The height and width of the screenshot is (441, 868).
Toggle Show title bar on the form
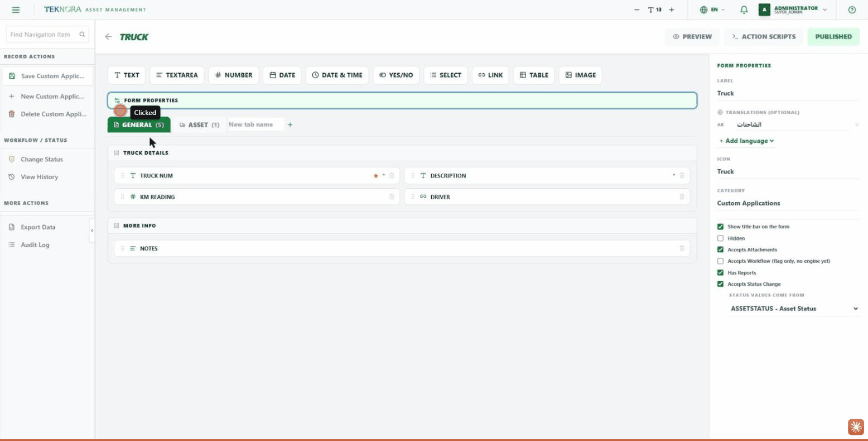pos(720,227)
